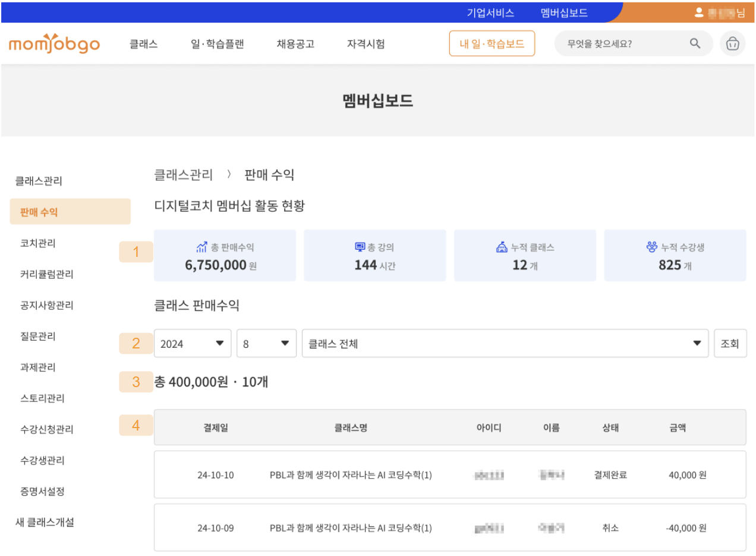Open the 2024 year dropdown
The height and width of the screenshot is (556, 756).
pos(192,344)
